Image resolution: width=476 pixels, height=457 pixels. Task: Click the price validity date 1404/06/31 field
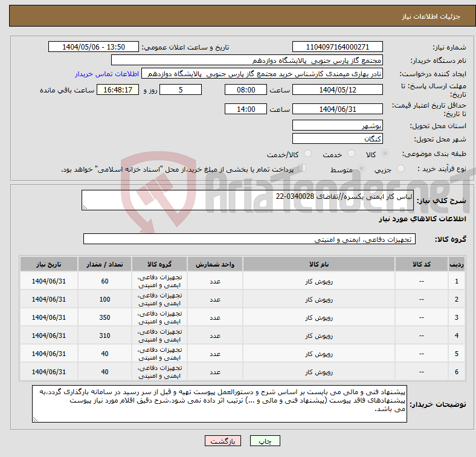pos(337,109)
